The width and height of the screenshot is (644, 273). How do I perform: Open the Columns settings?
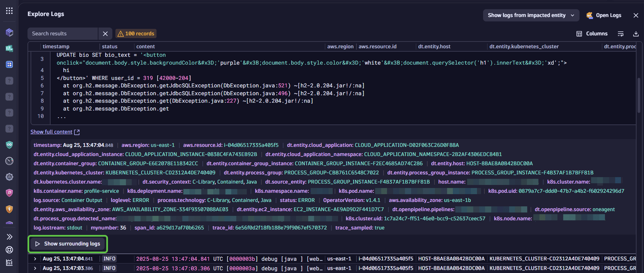tap(592, 34)
